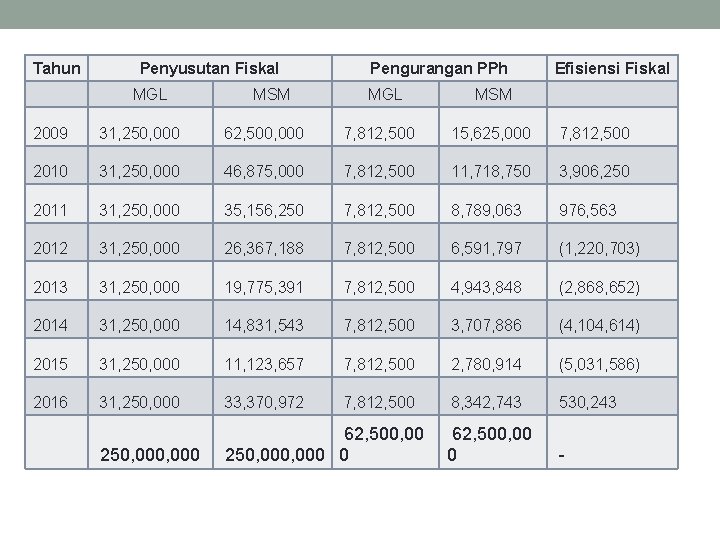Select the 3,906,250 efficiency value
This screenshot has width=720, height=540.
594,172
